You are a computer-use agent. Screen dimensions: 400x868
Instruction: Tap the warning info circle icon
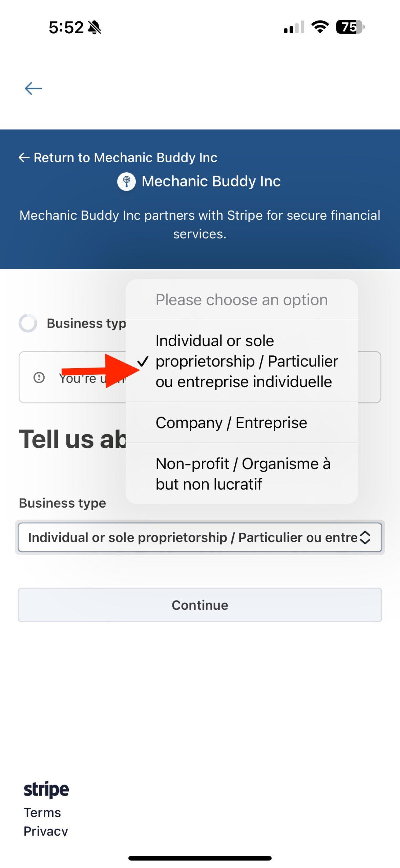click(x=39, y=377)
